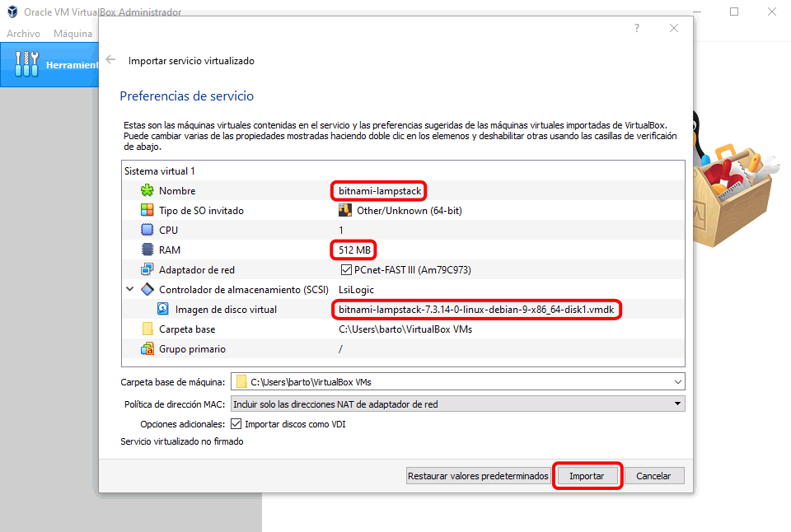Viewport: 791px width, 532px height.
Task: Maximize the VirtualBox main window
Action: (734, 11)
